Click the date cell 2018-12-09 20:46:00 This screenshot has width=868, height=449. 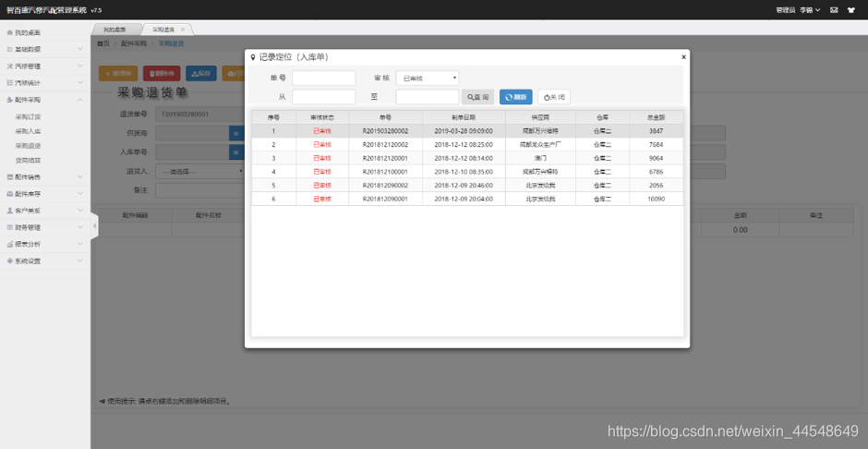(x=464, y=186)
